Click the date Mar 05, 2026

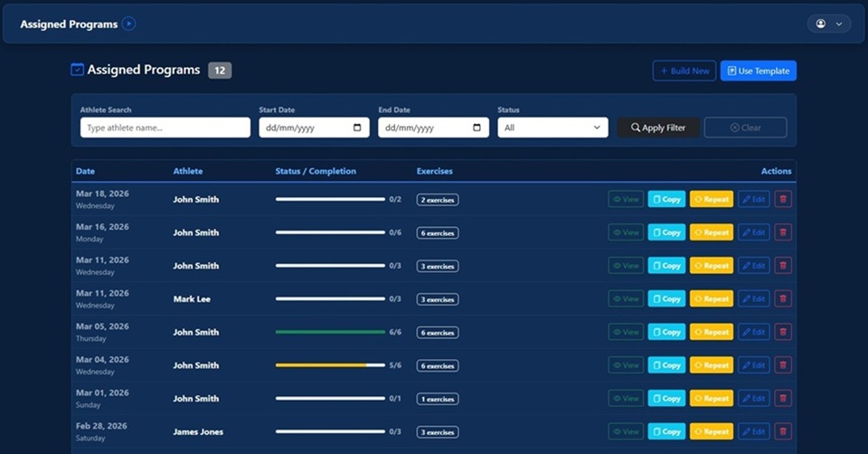click(x=102, y=326)
